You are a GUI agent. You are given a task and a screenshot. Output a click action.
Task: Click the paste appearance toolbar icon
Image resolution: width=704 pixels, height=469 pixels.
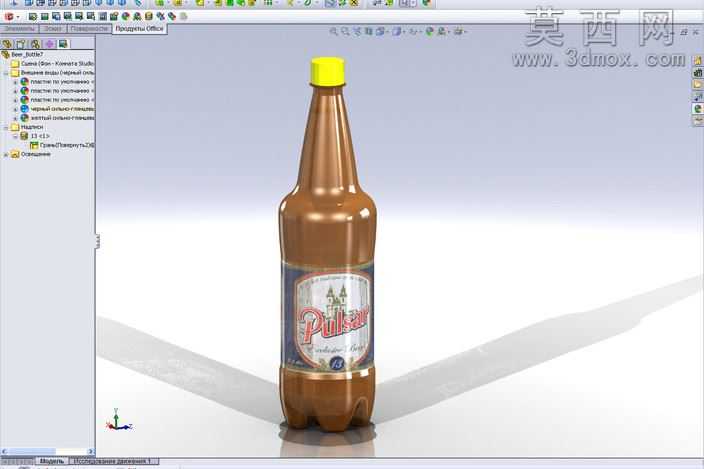(172, 17)
